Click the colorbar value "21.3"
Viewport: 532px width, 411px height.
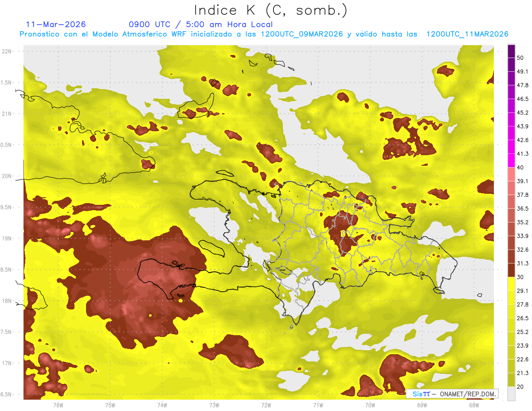pos(522,373)
